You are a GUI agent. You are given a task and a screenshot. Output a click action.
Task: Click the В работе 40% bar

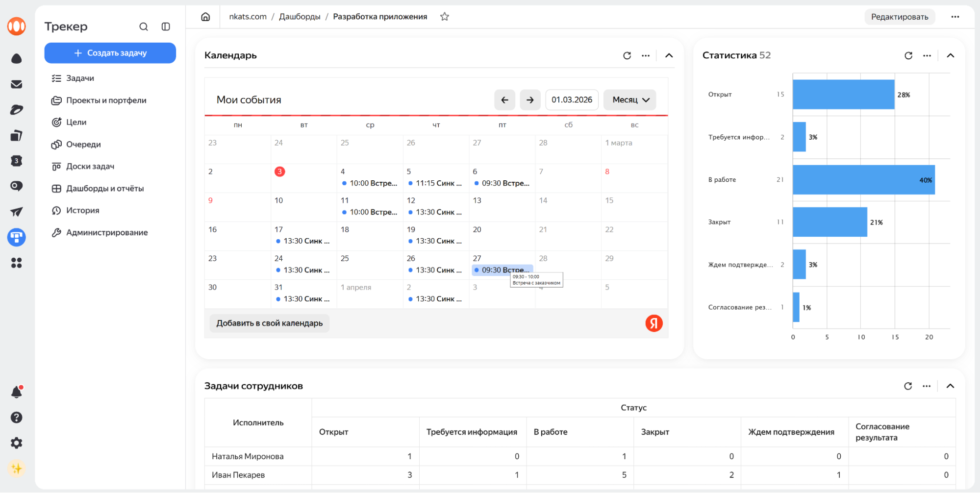click(x=863, y=180)
